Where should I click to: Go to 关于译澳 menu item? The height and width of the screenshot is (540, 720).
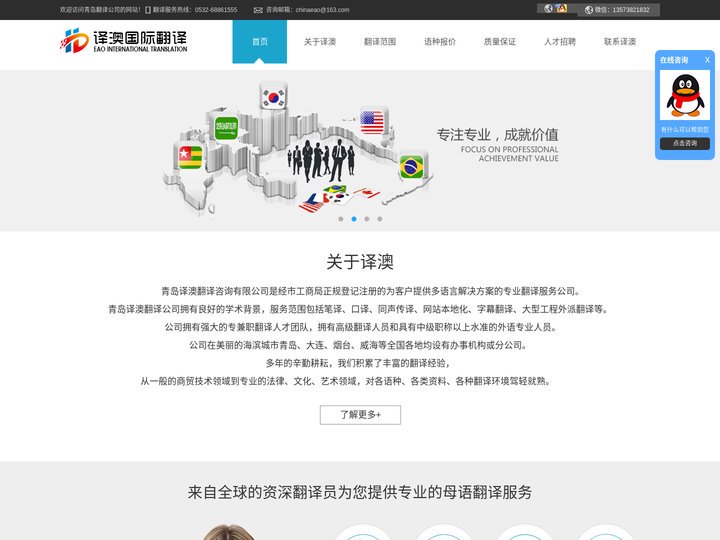coord(320,42)
